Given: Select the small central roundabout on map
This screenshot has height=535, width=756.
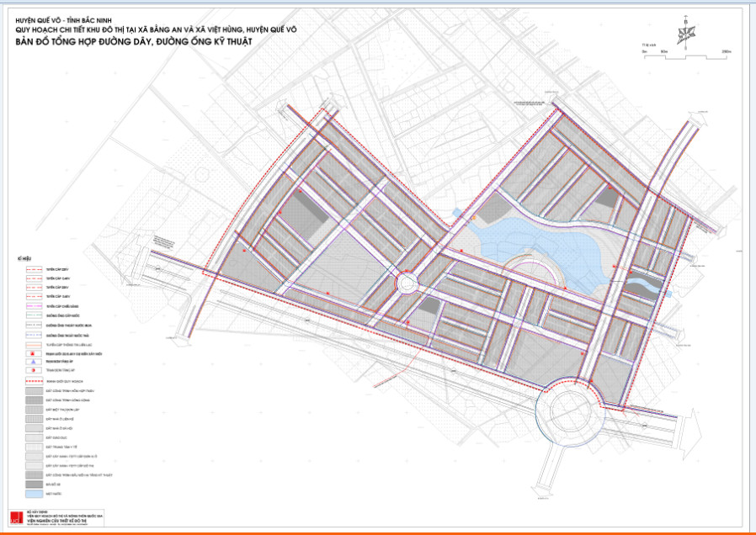Looking at the screenshot, I should coord(409,283).
